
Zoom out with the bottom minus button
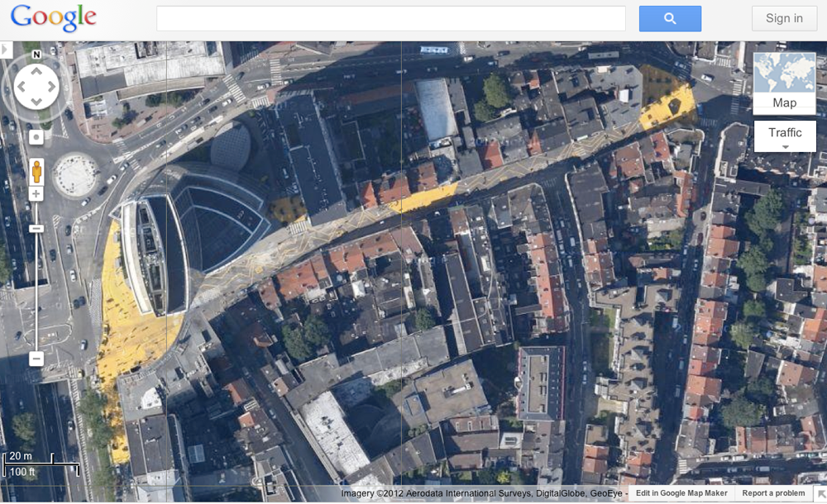pyautogui.click(x=36, y=359)
